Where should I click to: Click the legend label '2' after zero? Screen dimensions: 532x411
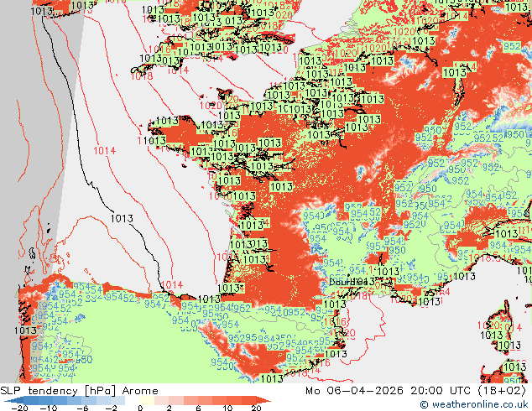tap(170, 408)
